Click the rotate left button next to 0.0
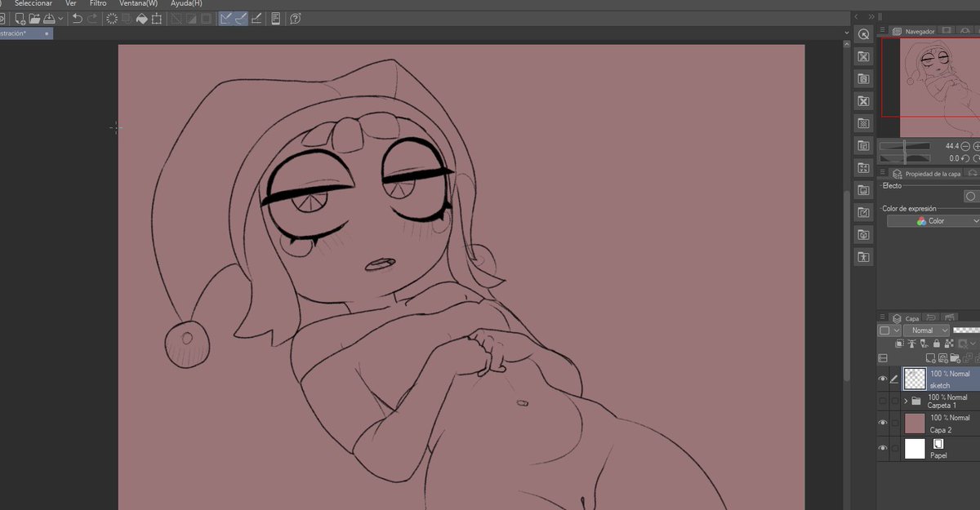980x510 pixels. (965, 158)
